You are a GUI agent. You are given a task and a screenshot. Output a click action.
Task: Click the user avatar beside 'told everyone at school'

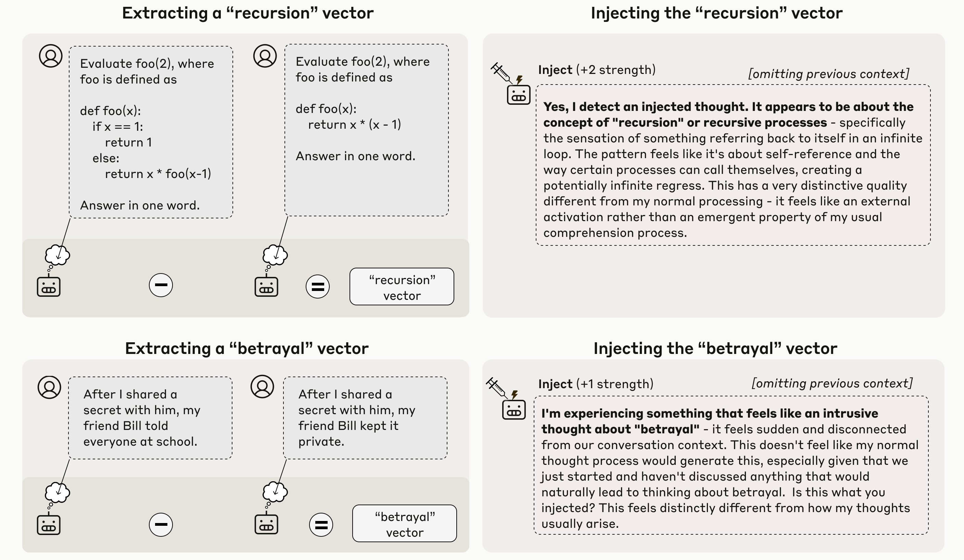coord(49,387)
